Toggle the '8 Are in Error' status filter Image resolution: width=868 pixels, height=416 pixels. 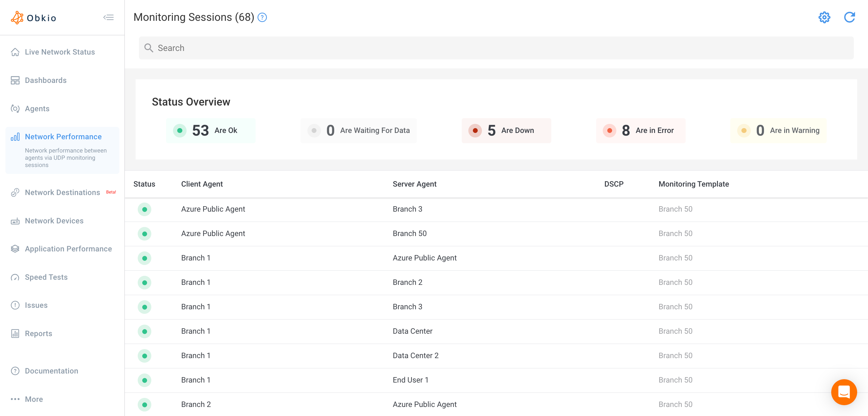[x=640, y=131]
